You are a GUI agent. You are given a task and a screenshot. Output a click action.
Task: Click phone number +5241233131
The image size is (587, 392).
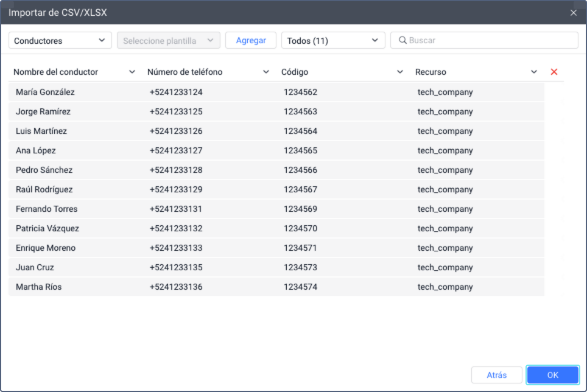pyautogui.click(x=176, y=209)
